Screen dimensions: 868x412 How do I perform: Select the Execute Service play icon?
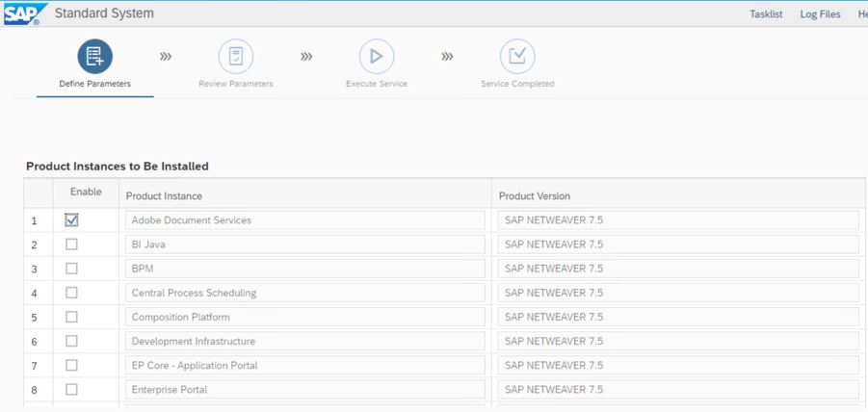pos(377,57)
